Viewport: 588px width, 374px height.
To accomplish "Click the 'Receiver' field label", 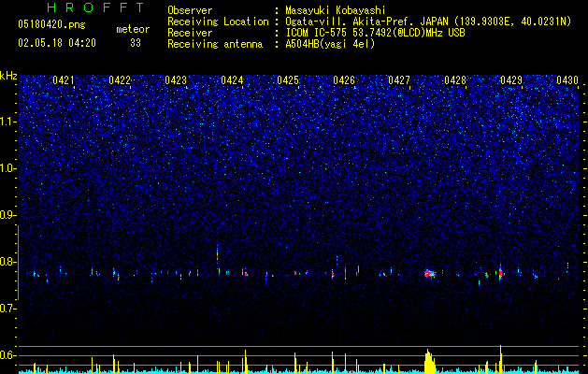I will [x=190, y=33].
